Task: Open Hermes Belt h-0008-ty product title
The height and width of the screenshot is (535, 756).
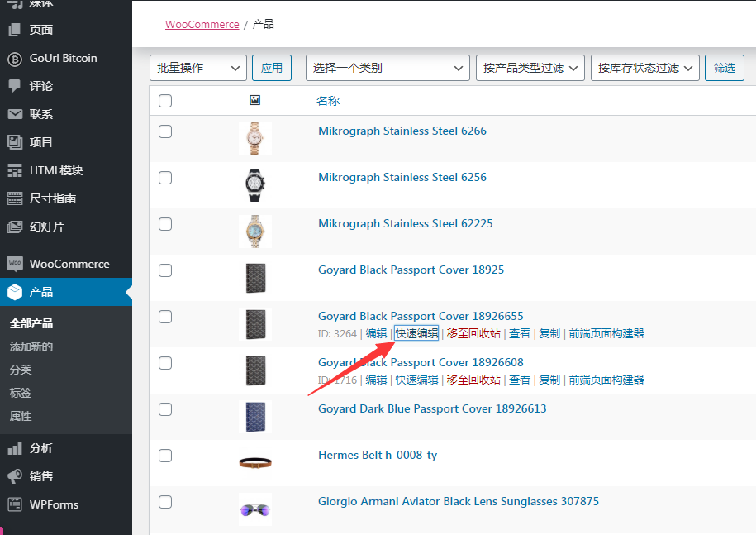Action: click(x=378, y=456)
